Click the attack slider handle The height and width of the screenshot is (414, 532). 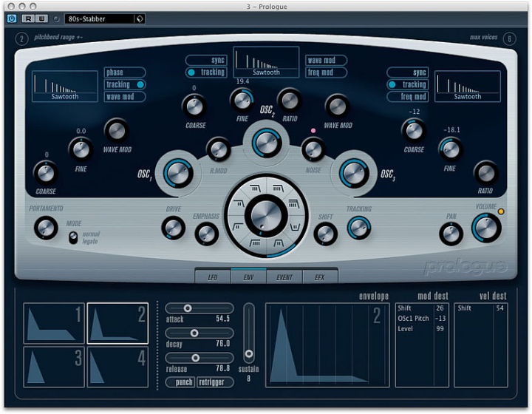pyautogui.click(x=188, y=308)
